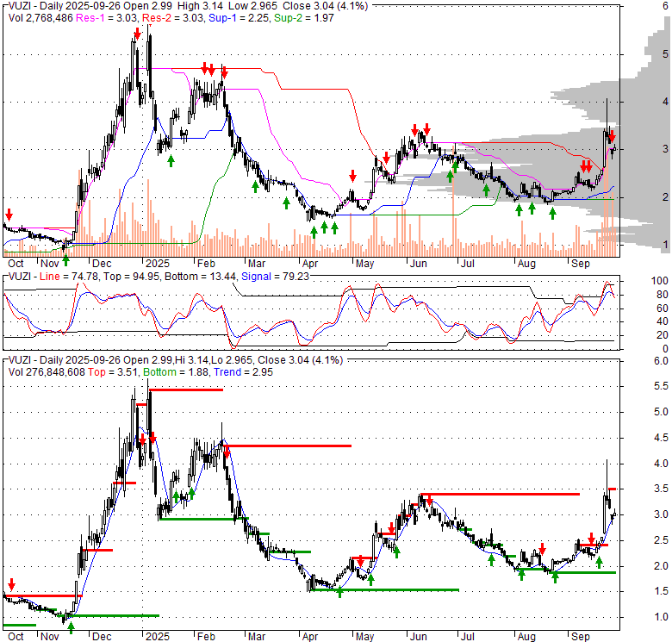Click Sep on the top chart's date axis
This screenshot has height=642, width=672.
(581, 263)
